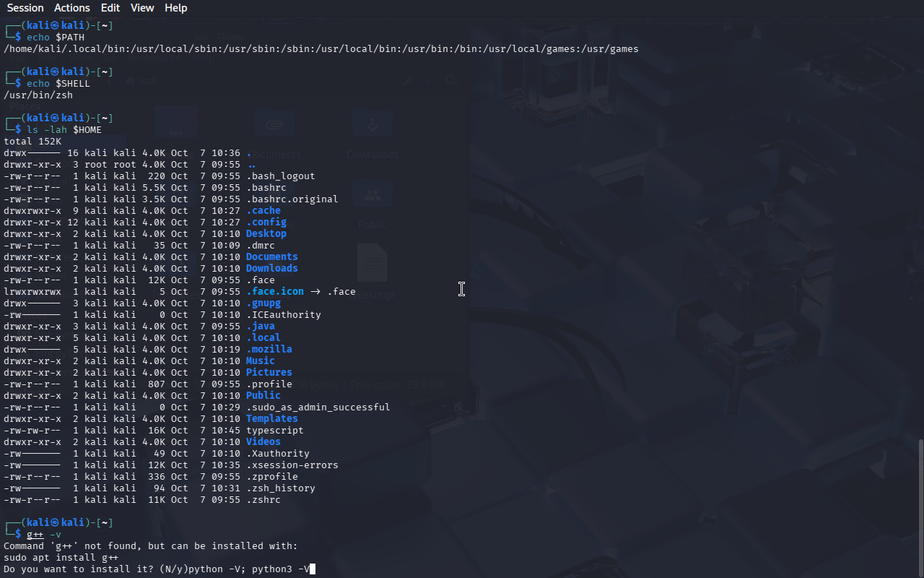Click the .zsh_history filename

(280, 488)
